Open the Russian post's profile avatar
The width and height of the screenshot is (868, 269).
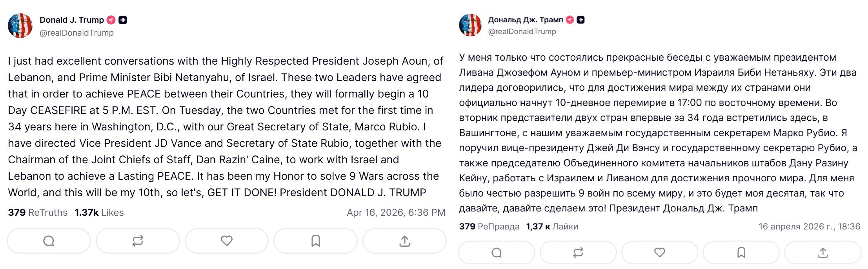click(x=470, y=25)
